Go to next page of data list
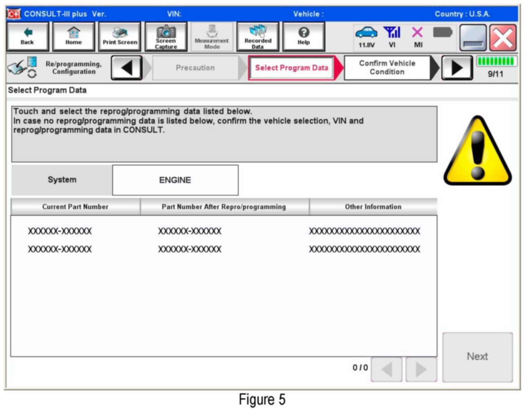 click(x=421, y=369)
